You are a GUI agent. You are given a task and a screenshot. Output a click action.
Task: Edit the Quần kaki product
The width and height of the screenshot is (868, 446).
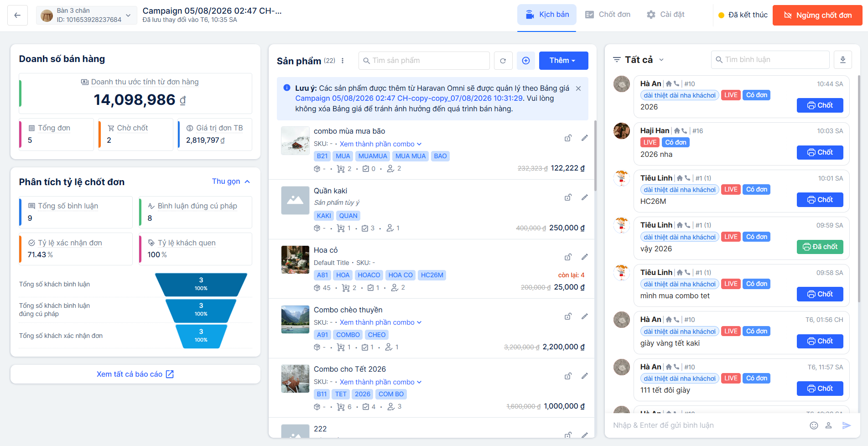pos(585,197)
